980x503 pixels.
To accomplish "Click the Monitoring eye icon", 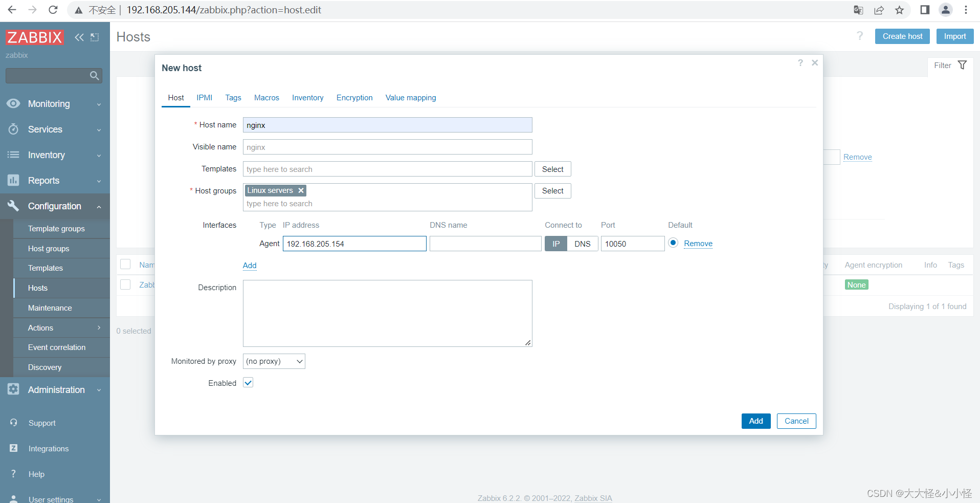I will coord(13,103).
